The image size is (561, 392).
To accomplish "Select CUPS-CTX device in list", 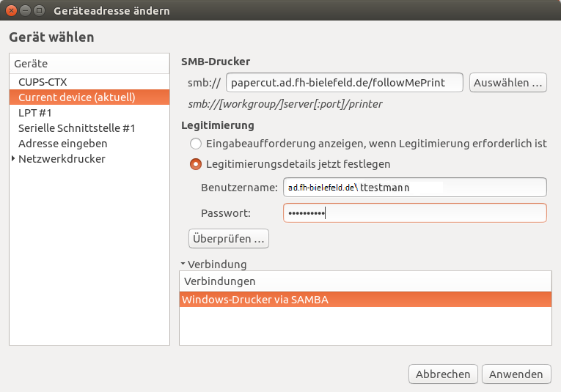I will 43,82.
